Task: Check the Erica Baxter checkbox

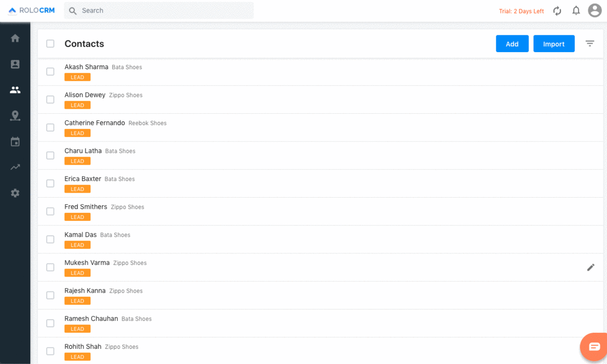Action: (x=50, y=184)
